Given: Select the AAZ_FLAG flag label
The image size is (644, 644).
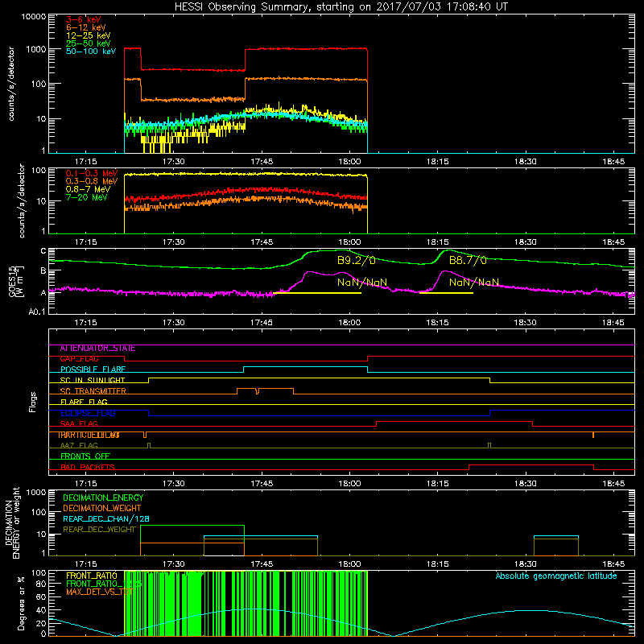Looking at the screenshot, I should click(x=79, y=446).
